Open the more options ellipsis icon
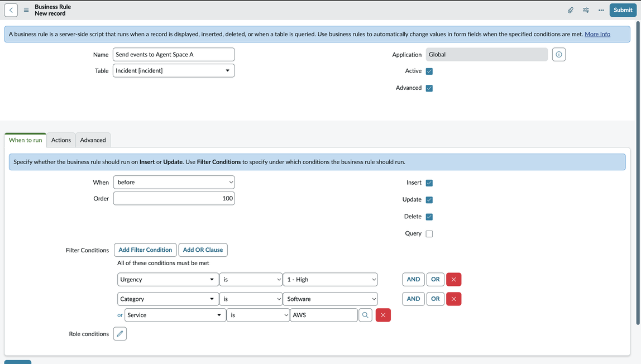The width and height of the screenshot is (641, 364). click(601, 10)
